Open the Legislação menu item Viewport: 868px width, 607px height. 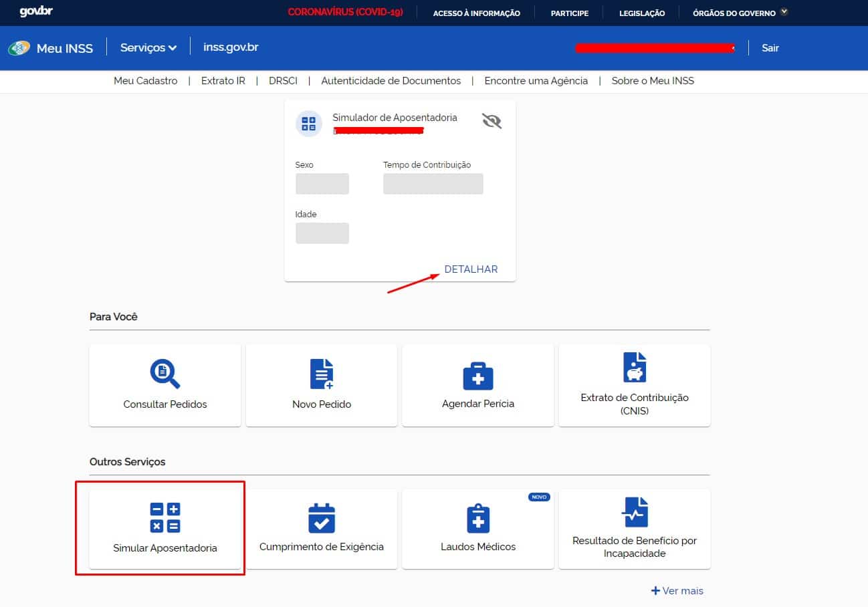pyautogui.click(x=642, y=13)
